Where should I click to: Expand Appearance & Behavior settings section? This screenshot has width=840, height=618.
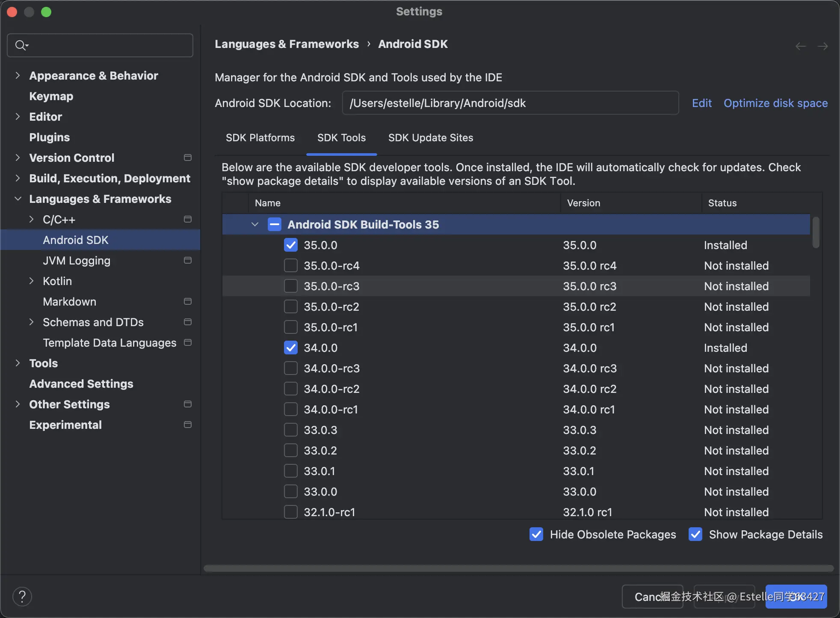(x=18, y=75)
